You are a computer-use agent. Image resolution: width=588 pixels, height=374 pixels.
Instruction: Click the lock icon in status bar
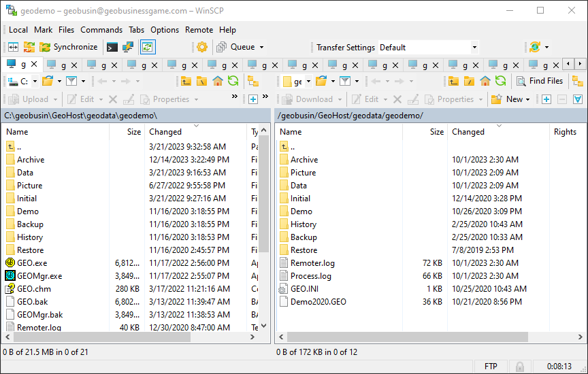(520, 367)
